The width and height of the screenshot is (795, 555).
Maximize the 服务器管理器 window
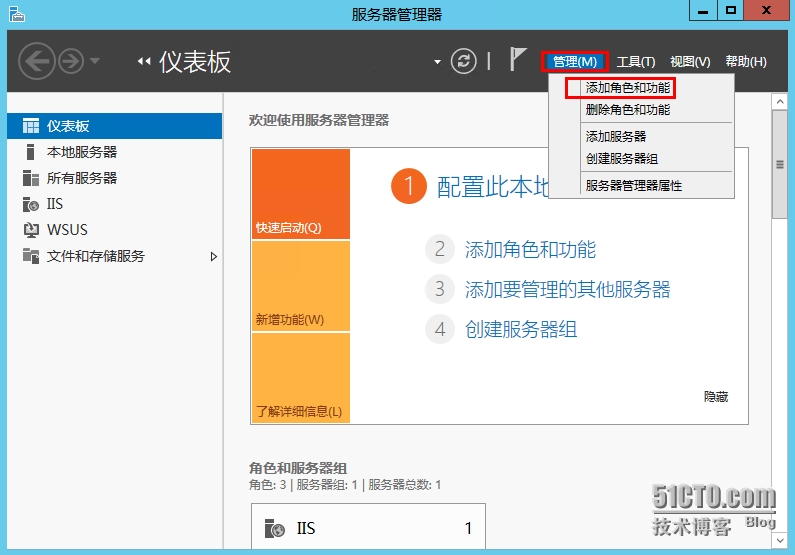[731, 11]
